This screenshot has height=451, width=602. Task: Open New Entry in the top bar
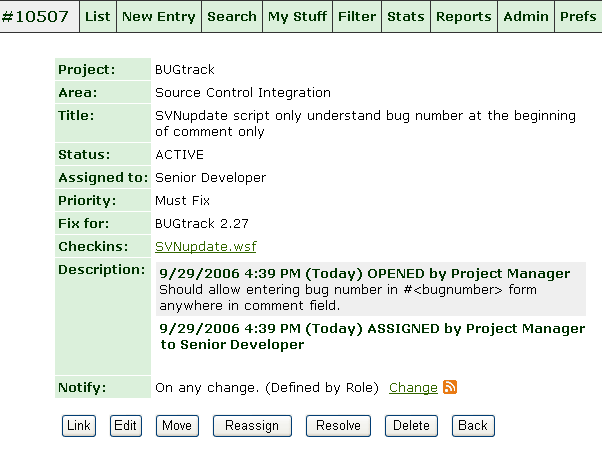159,16
